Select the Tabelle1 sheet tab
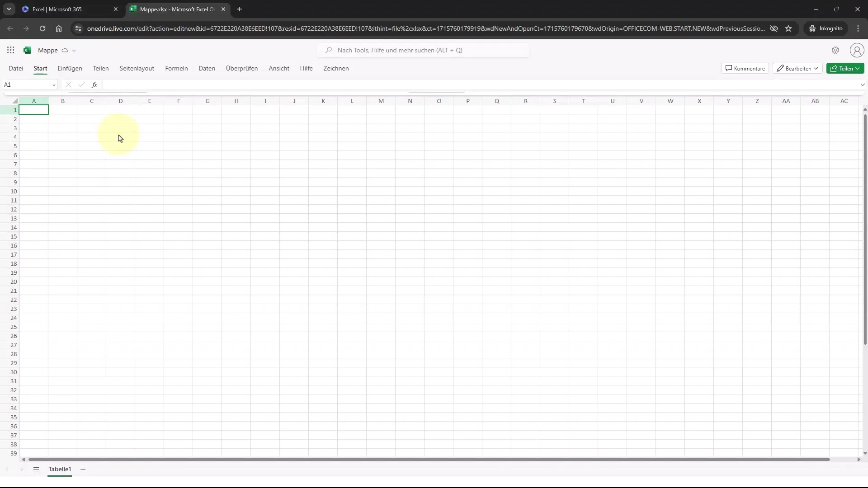This screenshot has height=488, width=868. pos(60,469)
